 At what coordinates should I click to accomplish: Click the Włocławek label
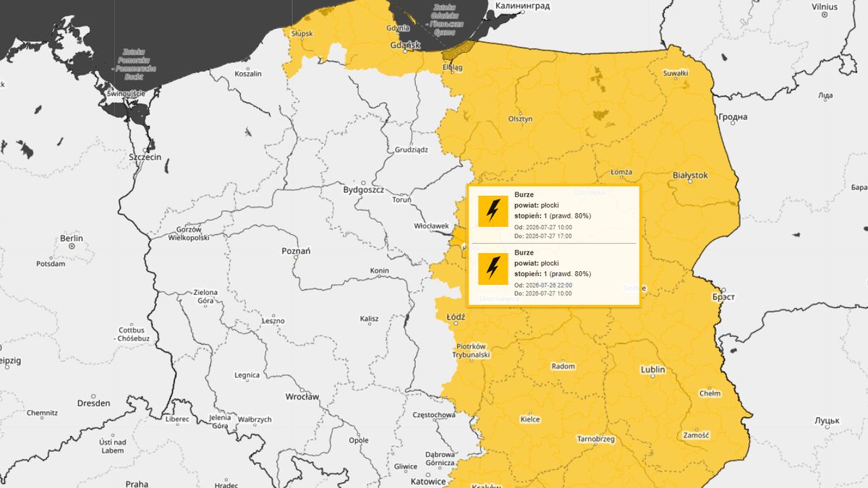[432, 226]
